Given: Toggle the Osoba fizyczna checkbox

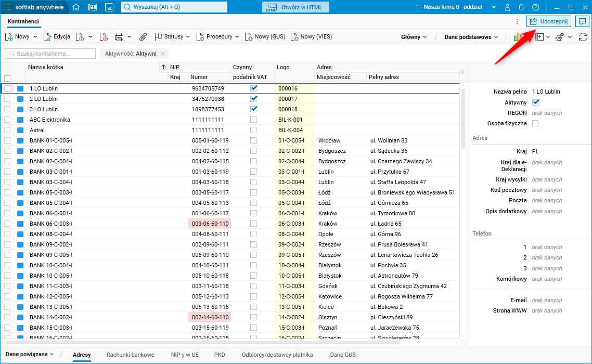Looking at the screenshot, I should pos(535,123).
